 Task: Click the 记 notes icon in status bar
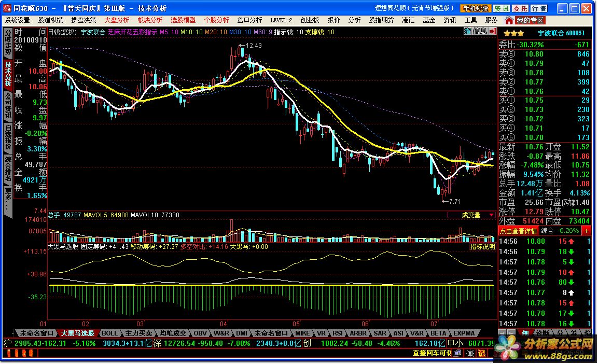(482, 353)
